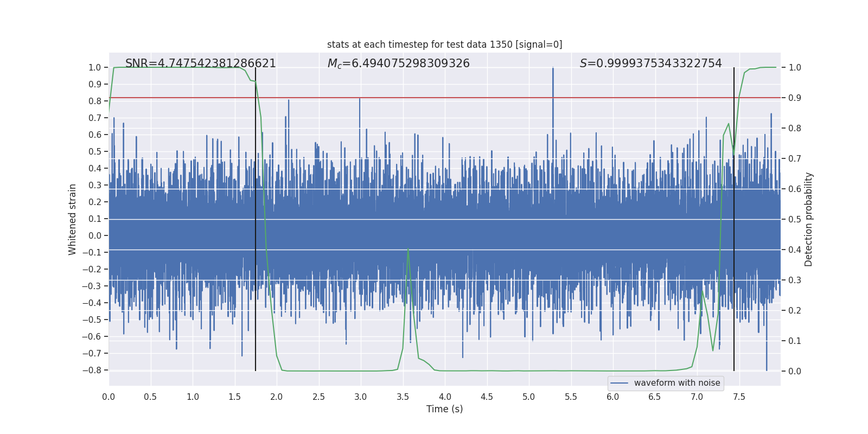
Task: Click the plot title text
Action: point(444,44)
